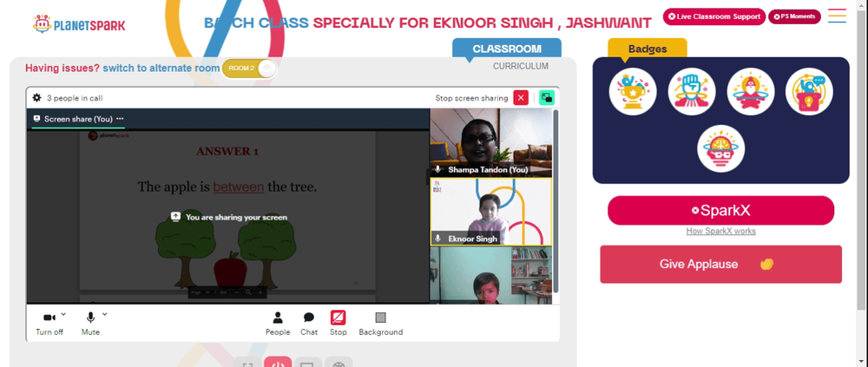This screenshot has height=367, width=868.
Task: Click the green picture-in-picture layout icon
Action: [547, 98]
